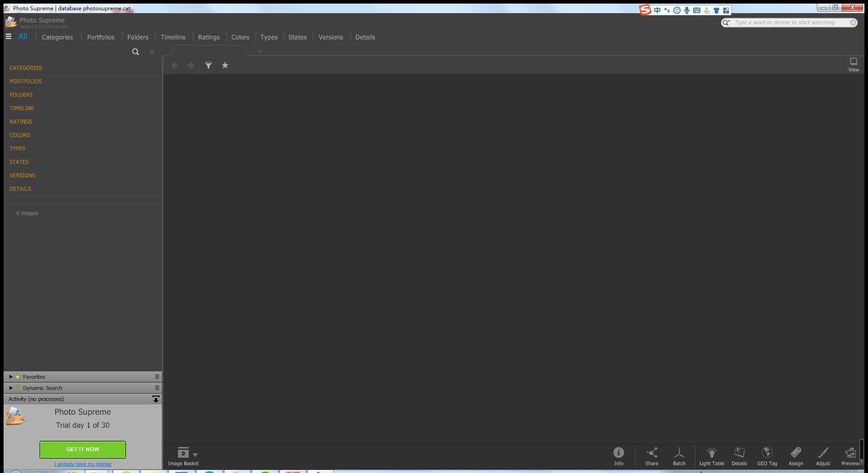Open the filter funnel tool

pyautogui.click(x=208, y=65)
